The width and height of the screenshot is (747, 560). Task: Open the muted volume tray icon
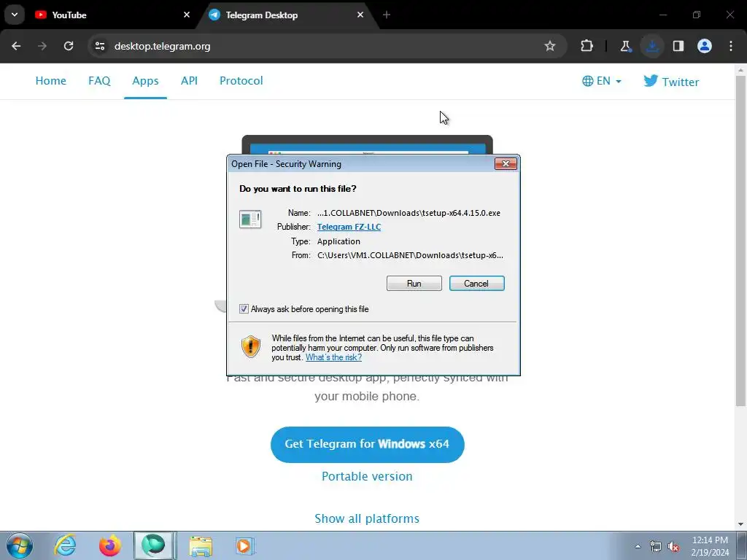(x=673, y=546)
